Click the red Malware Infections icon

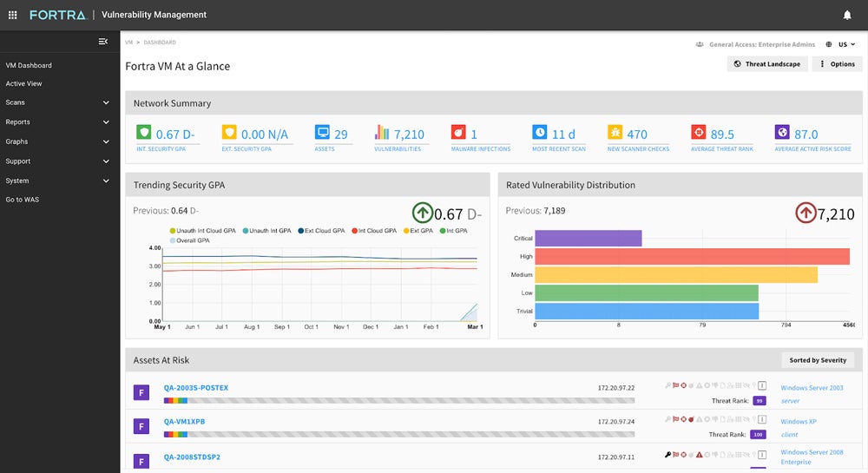click(458, 133)
